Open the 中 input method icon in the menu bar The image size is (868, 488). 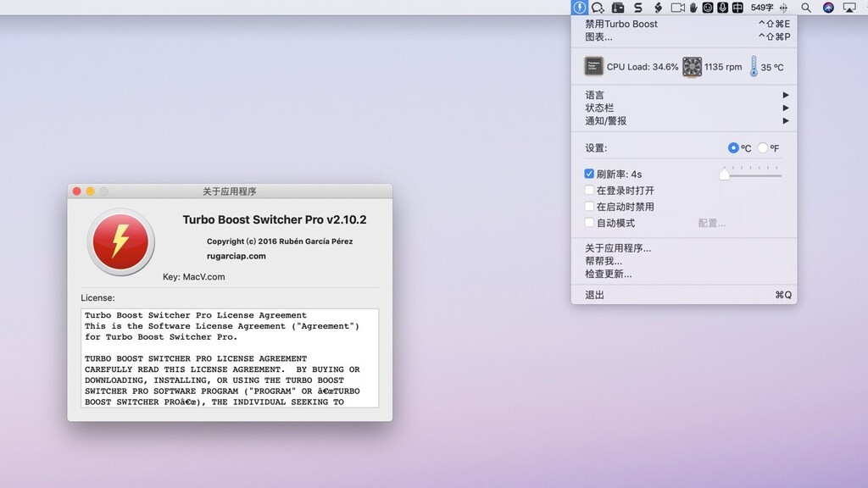tap(737, 8)
